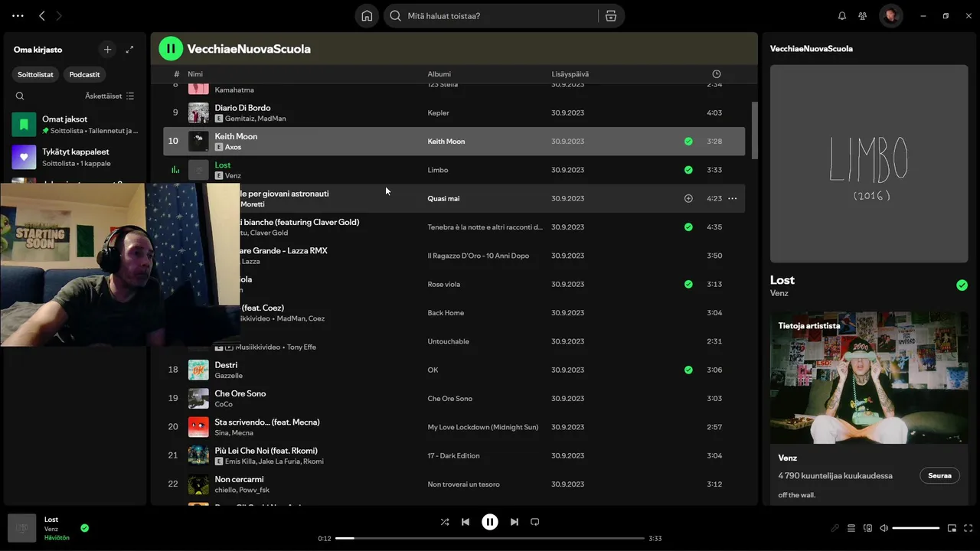Open the artist Venz link in the now-playing bar
The image size is (980, 551).
51,529
